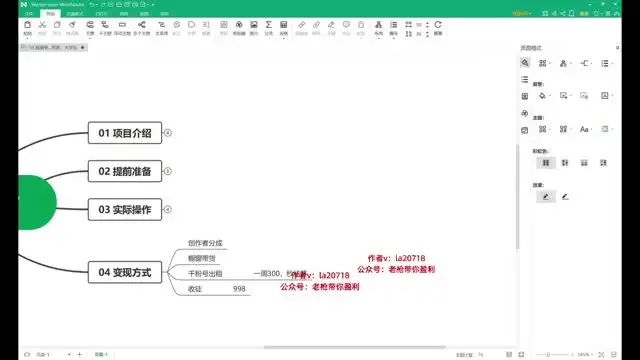The height and width of the screenshot is (360, 640).
Task: Open the Clipart icon in the ribbon
Action: tap(239, 25)
